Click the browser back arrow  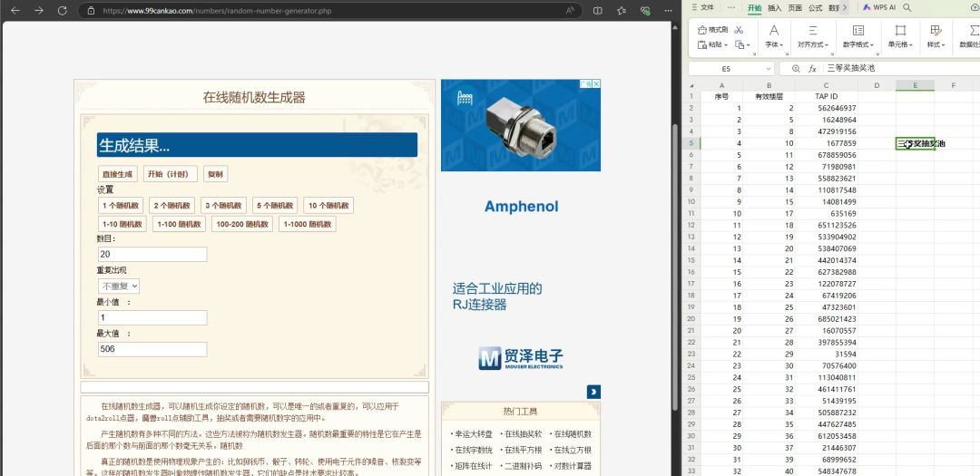(x=14, y=11)
